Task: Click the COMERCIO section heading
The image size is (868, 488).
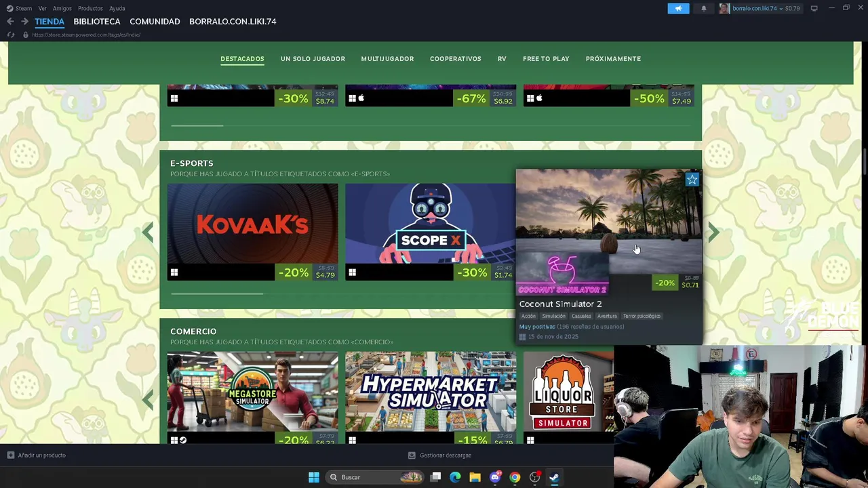Action: (x=193, y=331)
